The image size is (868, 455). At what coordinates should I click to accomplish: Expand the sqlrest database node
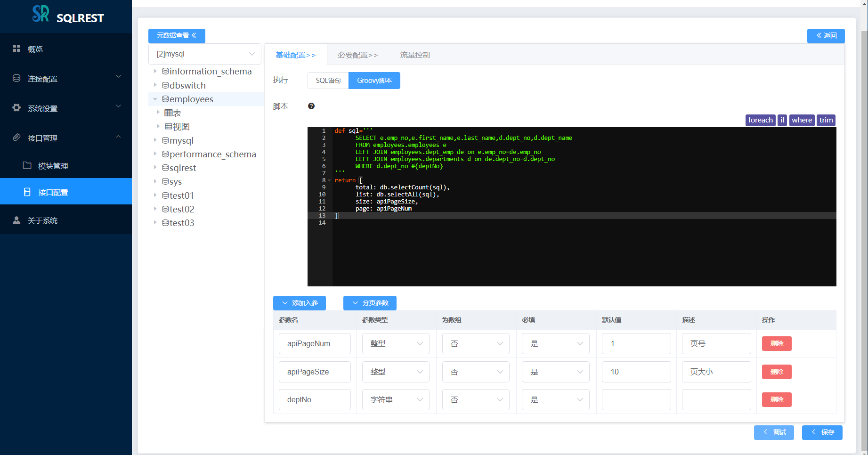click(x=155, y=168)
